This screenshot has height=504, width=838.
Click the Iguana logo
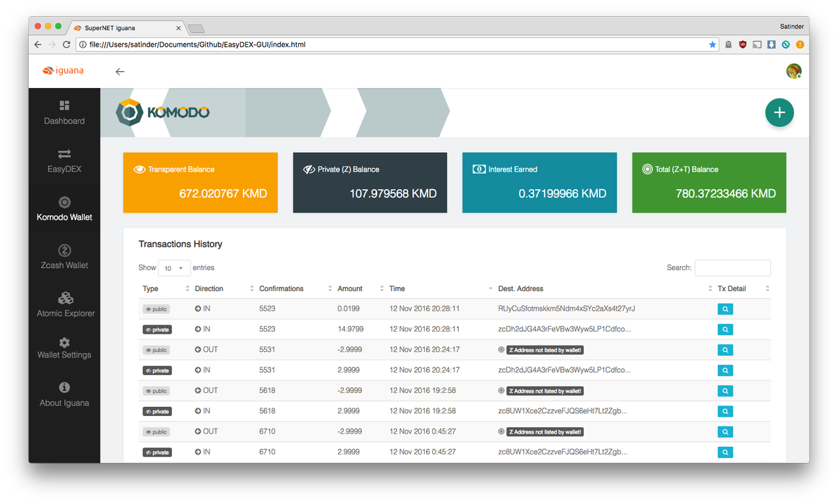(63, 71)
